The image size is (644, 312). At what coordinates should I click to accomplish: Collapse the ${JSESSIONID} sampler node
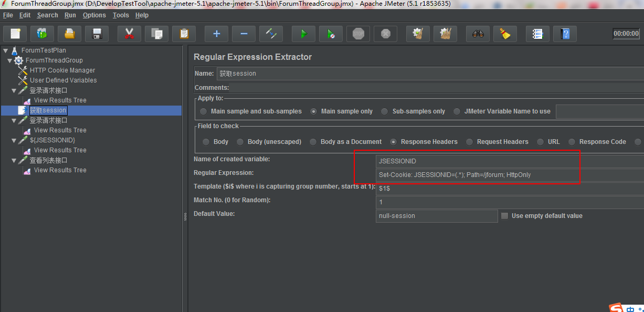(14, 140)
